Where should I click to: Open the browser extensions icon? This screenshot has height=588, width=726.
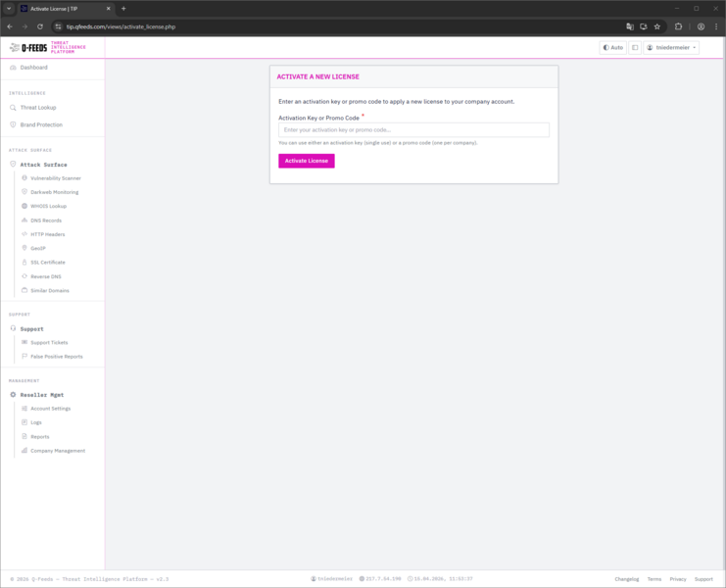(678, 26)
